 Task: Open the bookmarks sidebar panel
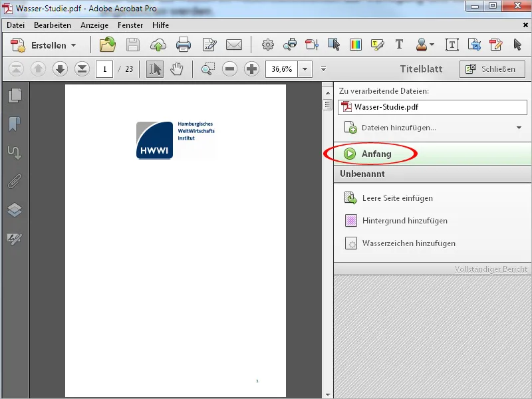point(15,124)
